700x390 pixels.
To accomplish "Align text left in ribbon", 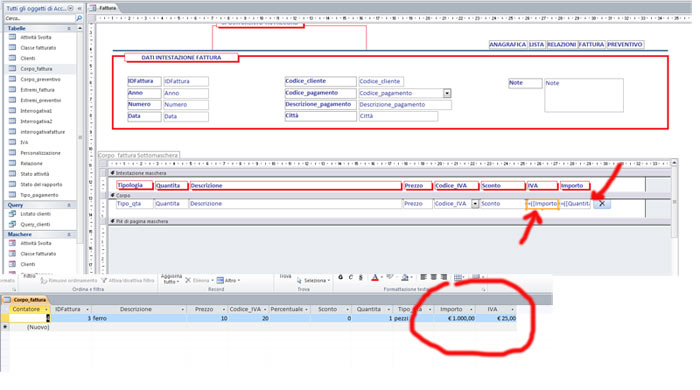I will [423, 278].
